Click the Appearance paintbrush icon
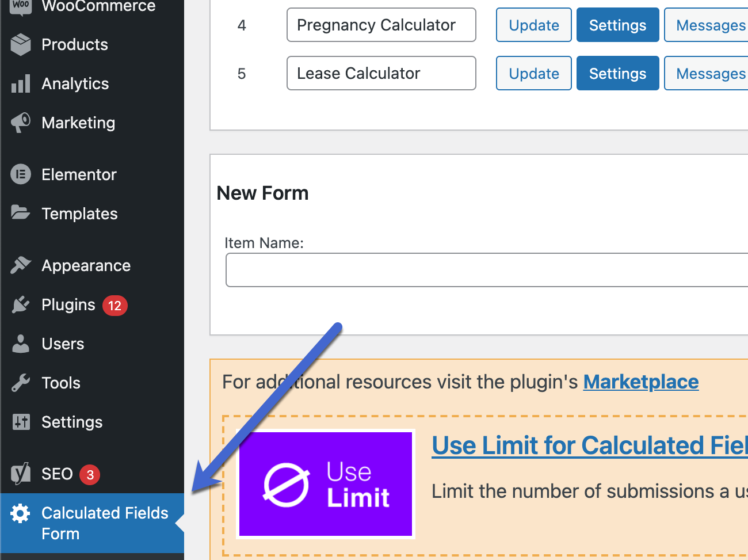748x560 pixels. pyautogui.click(x=21, y=265)
